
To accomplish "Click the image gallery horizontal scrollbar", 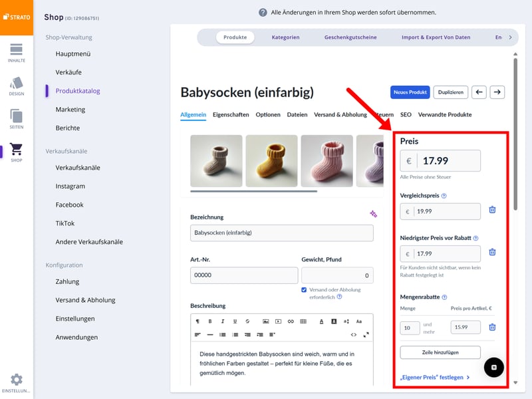I will click(x=253, y=192).
